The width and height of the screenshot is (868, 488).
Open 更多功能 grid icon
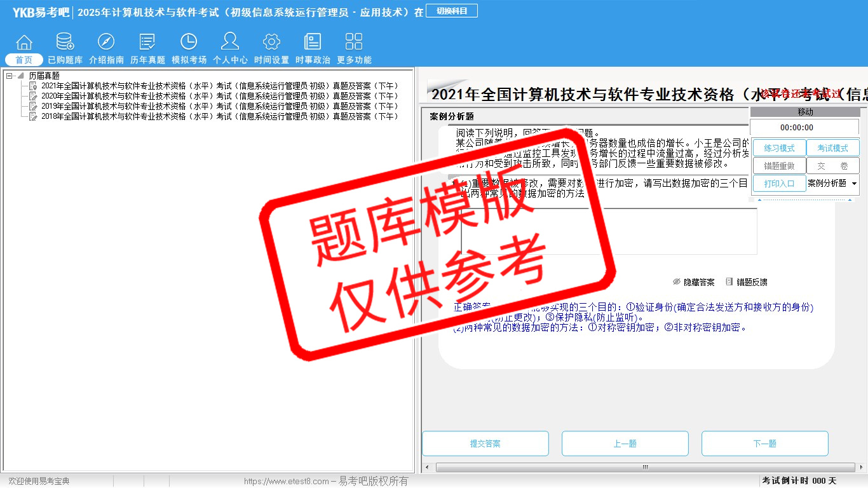[354, 43]
